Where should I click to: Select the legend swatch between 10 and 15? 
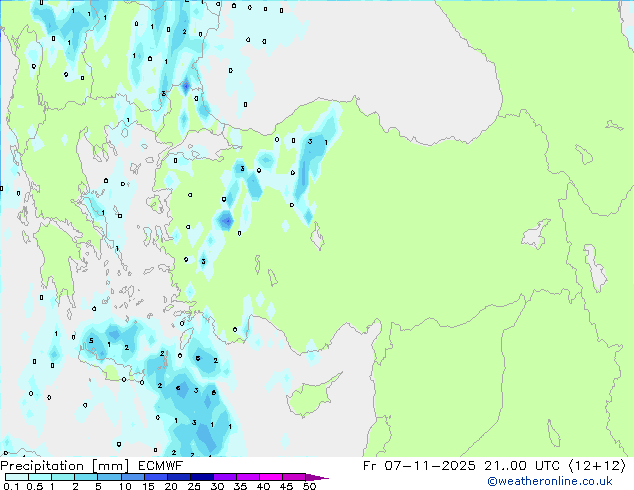[x=132, y=477]
